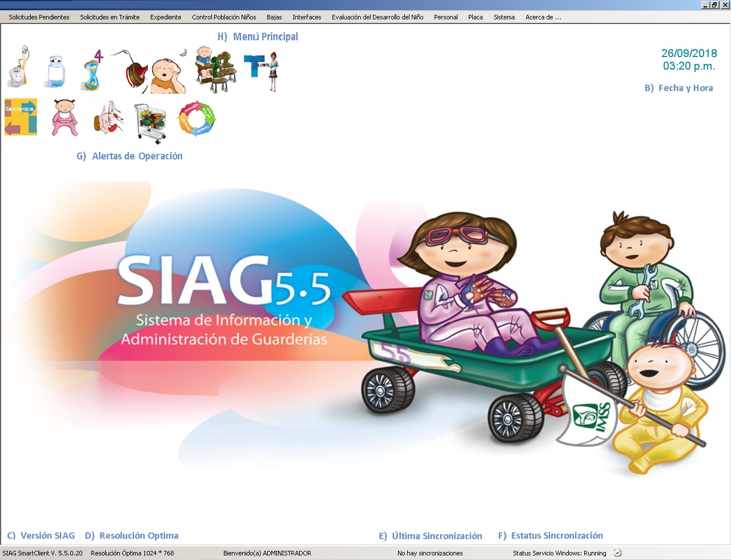Select the blue T trámite alert icon
731x560 pixels.
click(258, 69)
